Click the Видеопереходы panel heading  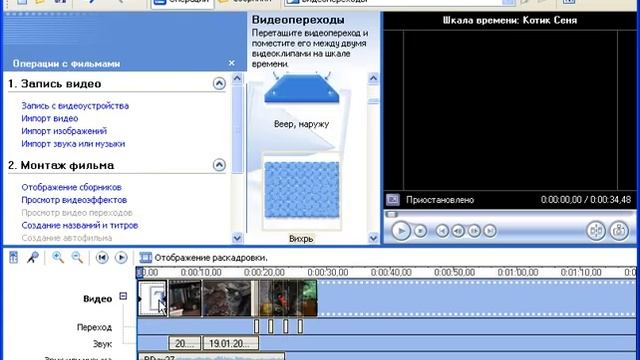pos(298,20)
